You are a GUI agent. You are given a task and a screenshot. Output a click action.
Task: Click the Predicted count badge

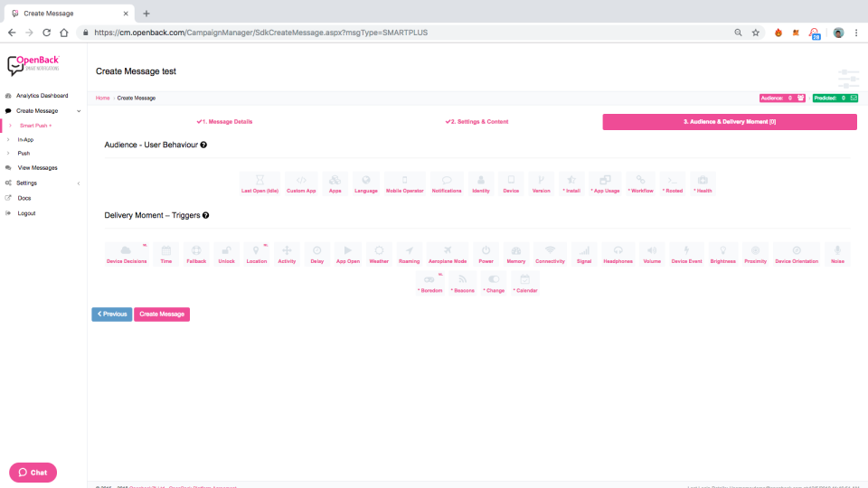(835, 98)
